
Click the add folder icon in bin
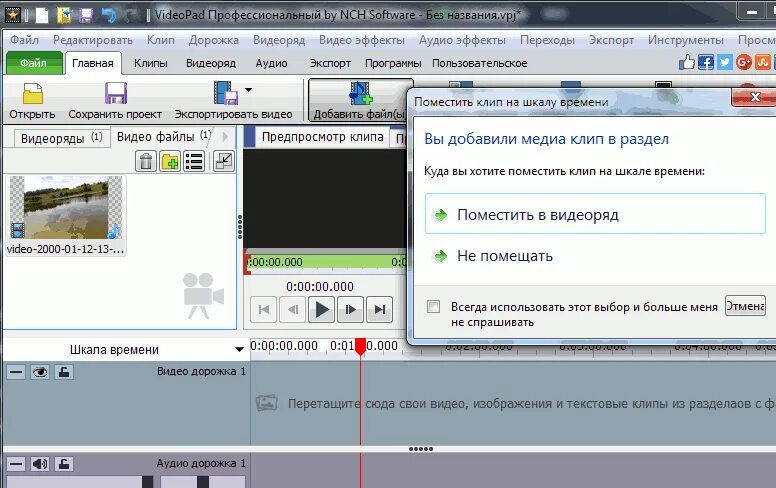click(x=170, y=161)
